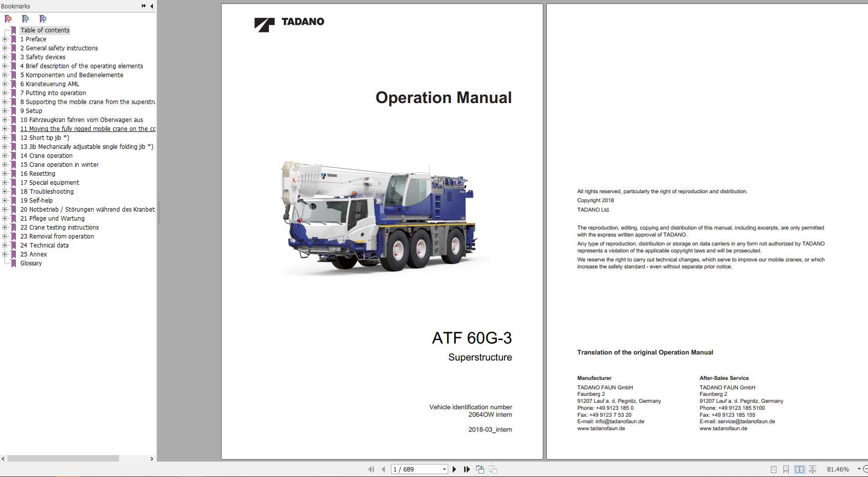Click the bookmark icon beside 22 Crane testing instructions

(13, 227)
